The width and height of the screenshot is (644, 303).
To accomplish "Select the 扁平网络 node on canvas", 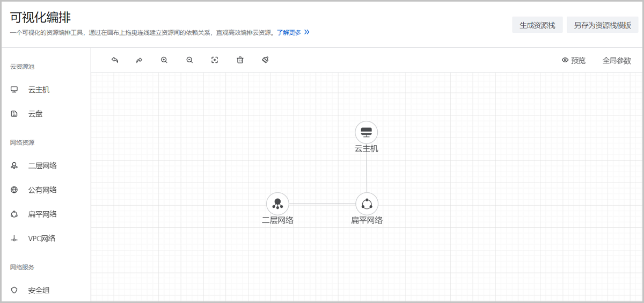I will [x=367, y=204].
